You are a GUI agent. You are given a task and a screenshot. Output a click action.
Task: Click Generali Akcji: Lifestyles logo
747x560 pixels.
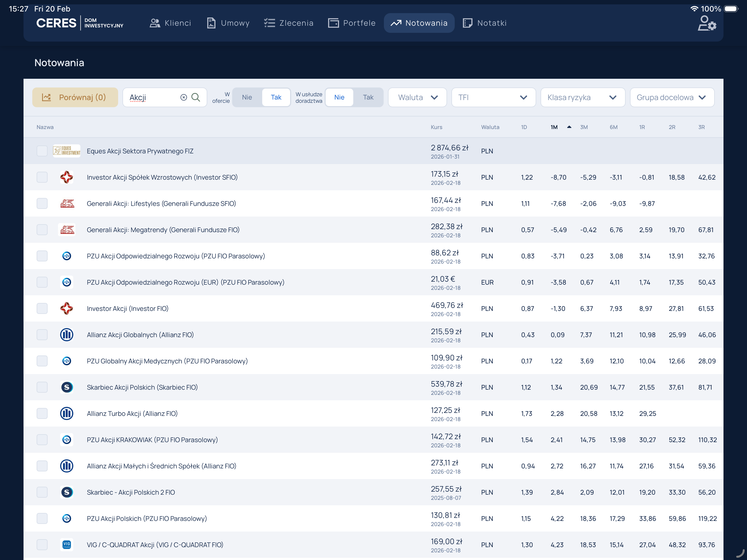point(67,204)
